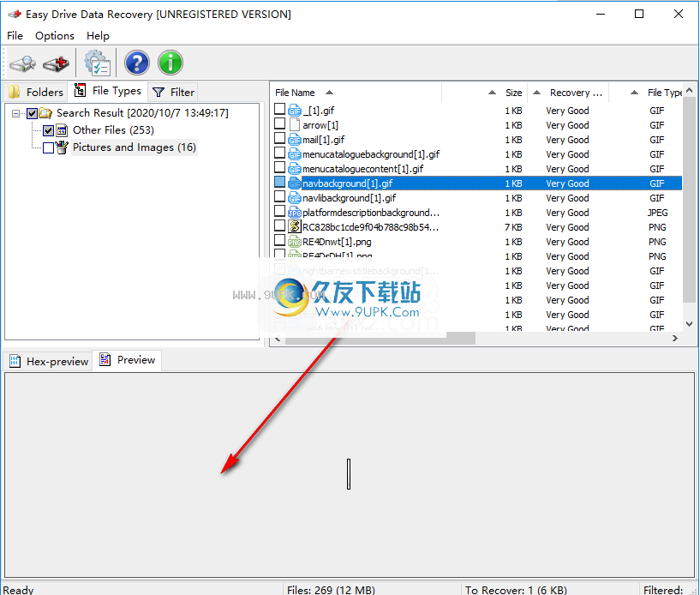Screen dimensions: 700x595
Task: Sort by the File Type column header
Action: coord(665,93)
